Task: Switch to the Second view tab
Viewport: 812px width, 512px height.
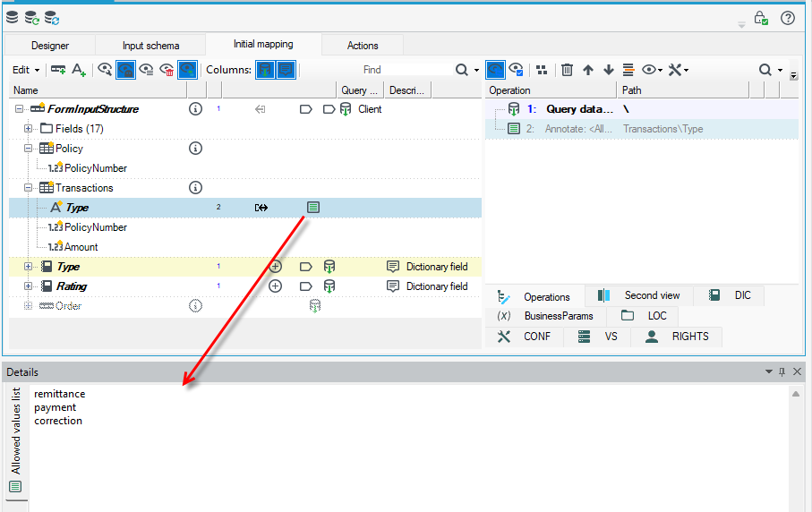Action: (639, 295)
